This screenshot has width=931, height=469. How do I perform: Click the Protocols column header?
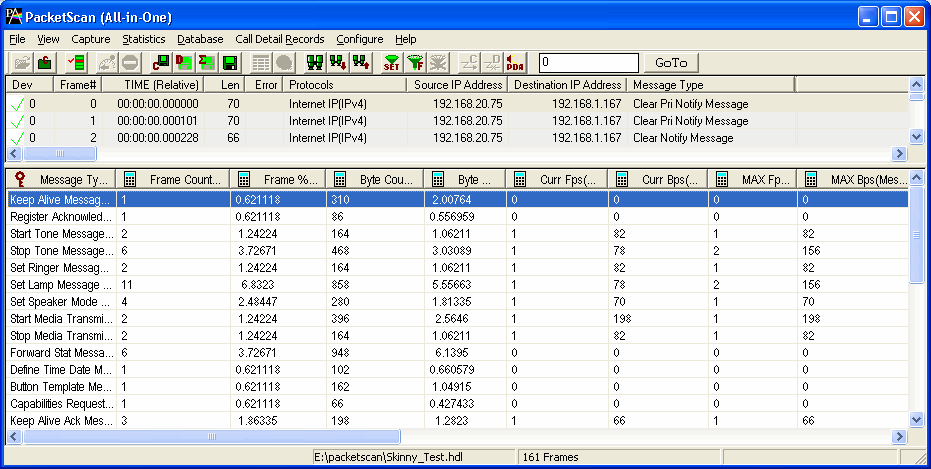345,85
